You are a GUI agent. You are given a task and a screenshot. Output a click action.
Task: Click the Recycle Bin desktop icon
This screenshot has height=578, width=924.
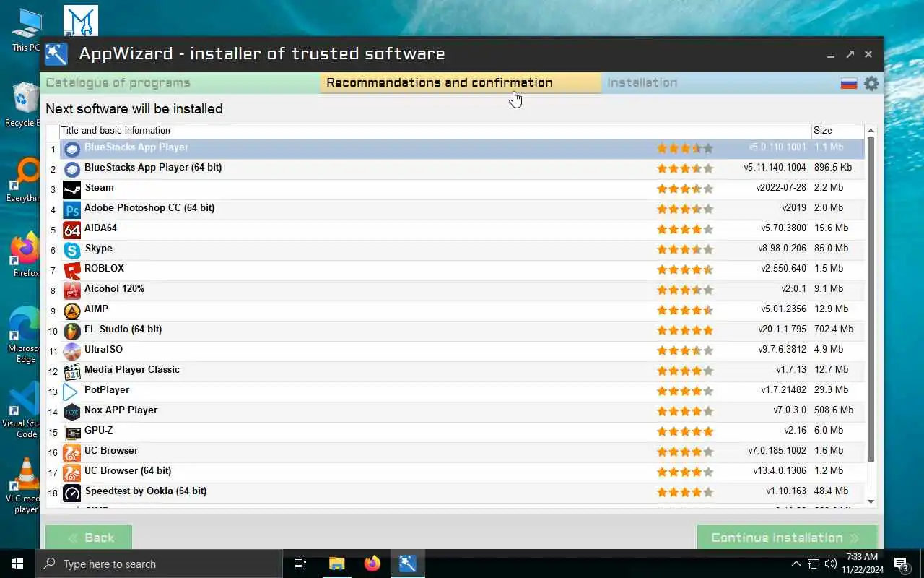tap(25, 105)
